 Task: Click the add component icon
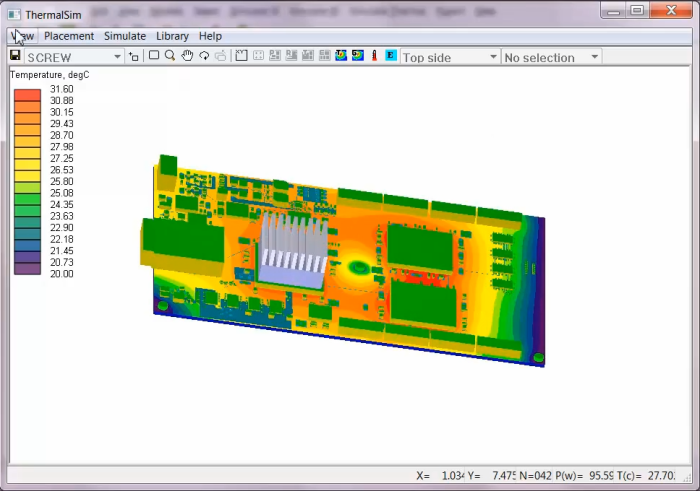coord(133,56)
